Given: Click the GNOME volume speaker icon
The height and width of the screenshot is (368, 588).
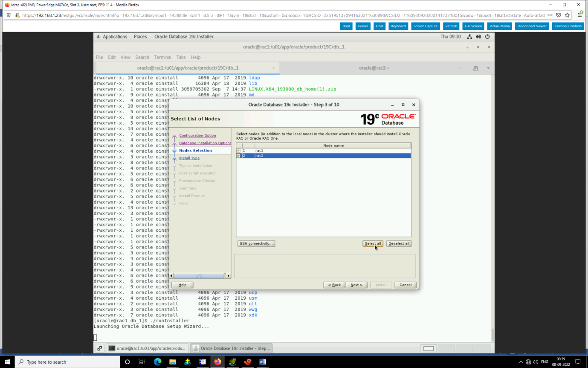Looking at the screenshot, I should tap(478, 37).
